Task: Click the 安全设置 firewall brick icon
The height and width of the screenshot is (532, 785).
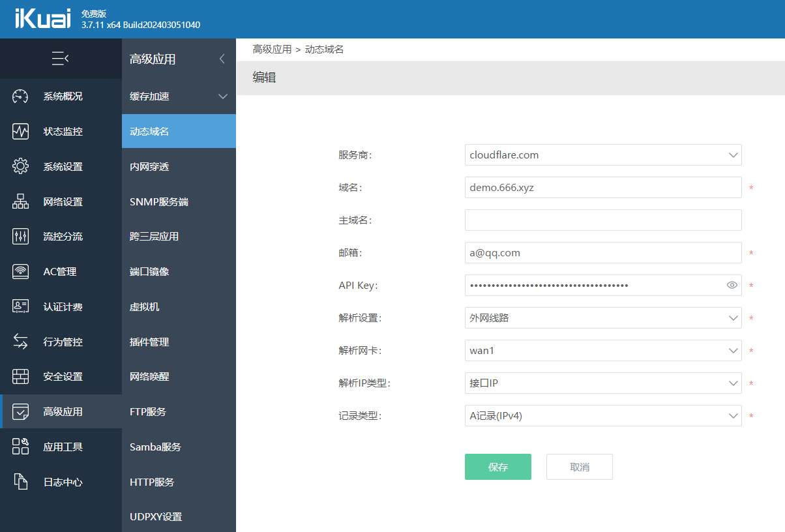Action: point(21,376)
